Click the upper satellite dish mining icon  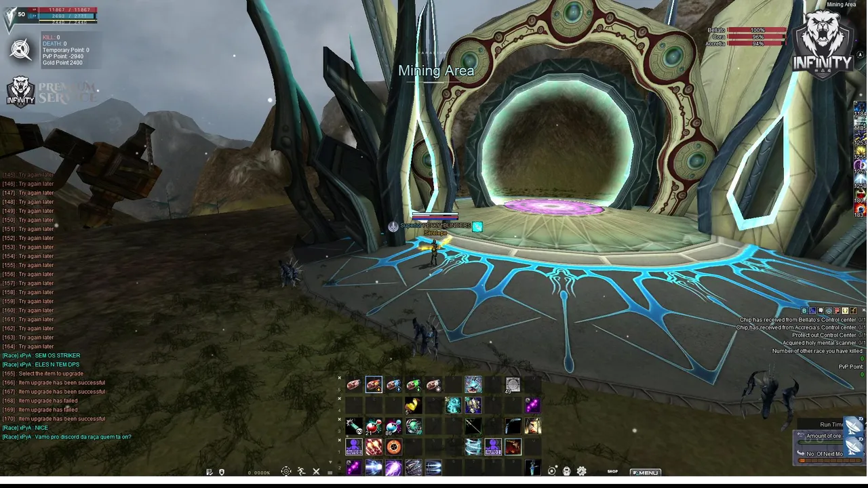click(x=853, y=426)
